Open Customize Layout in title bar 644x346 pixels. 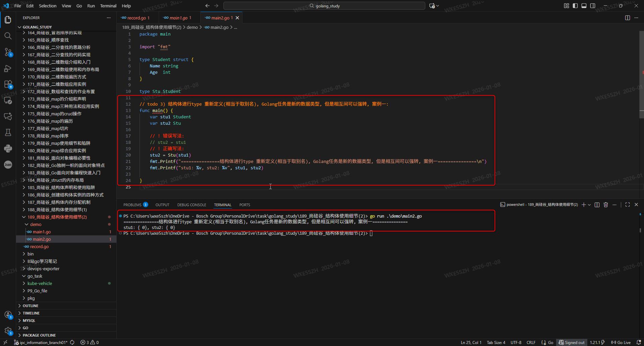click(567, 6)
